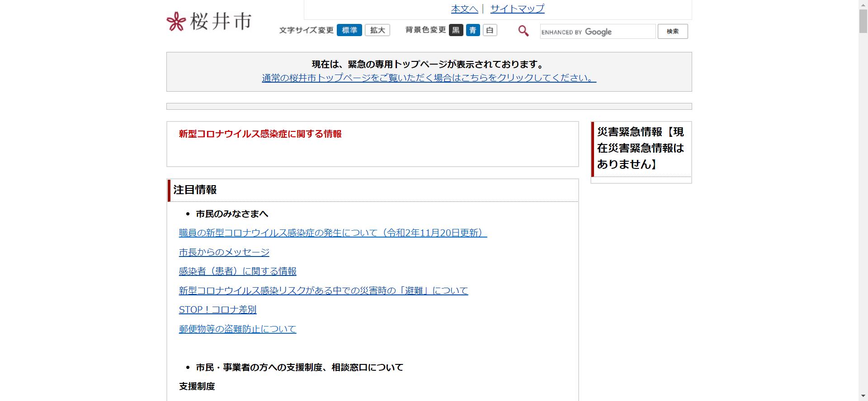Image resolution: width=868 pixels, height=401 pixels.
Task: Set background color to white 白
Action: pyautogui.click(x=490, y=30)
